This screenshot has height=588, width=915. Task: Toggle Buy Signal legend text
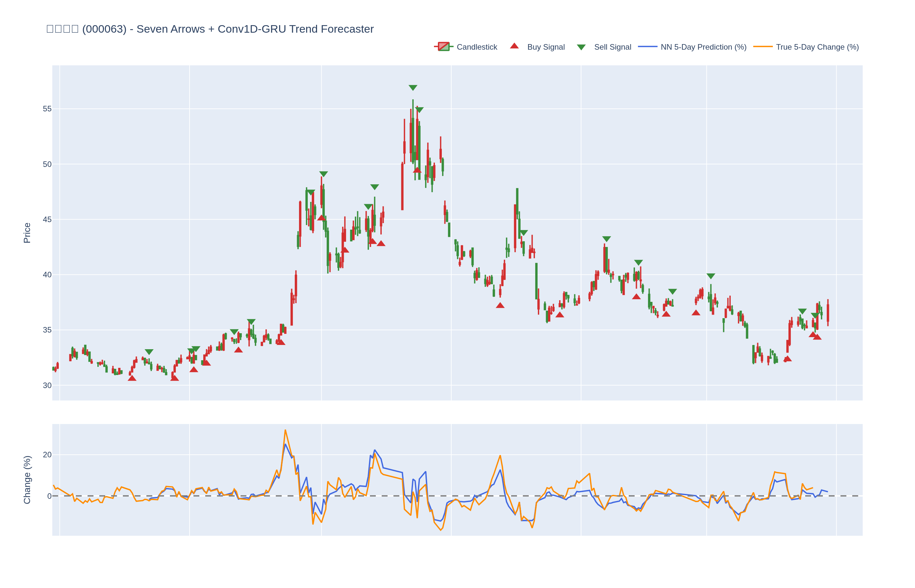(545, 47)
